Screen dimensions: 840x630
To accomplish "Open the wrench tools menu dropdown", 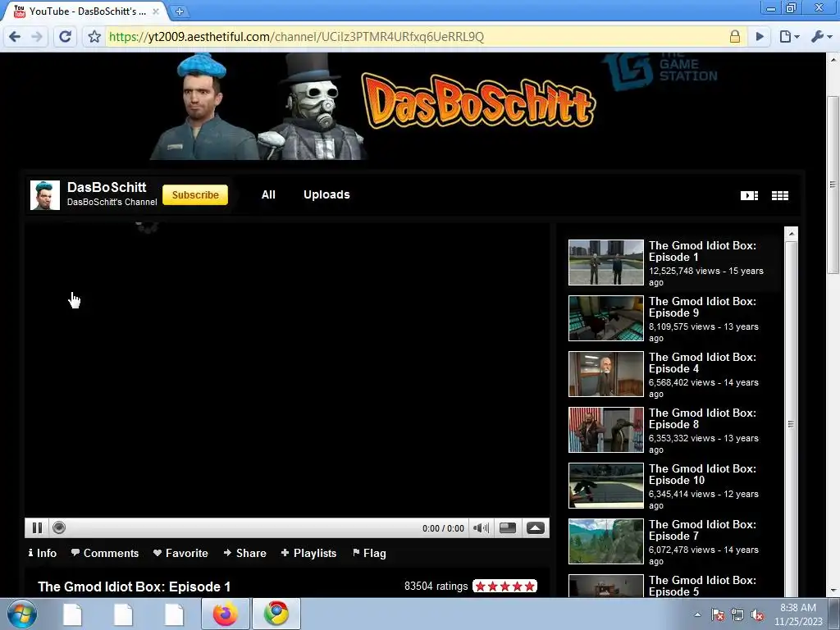I will coord(821,36).
